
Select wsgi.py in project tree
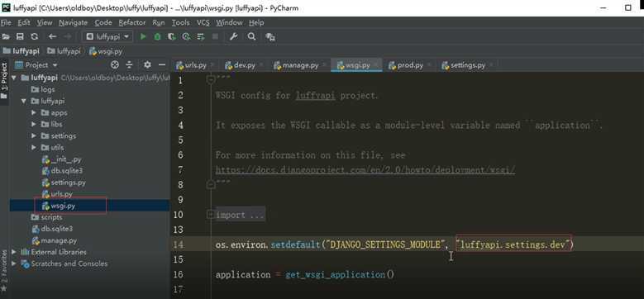pos(59,206)
